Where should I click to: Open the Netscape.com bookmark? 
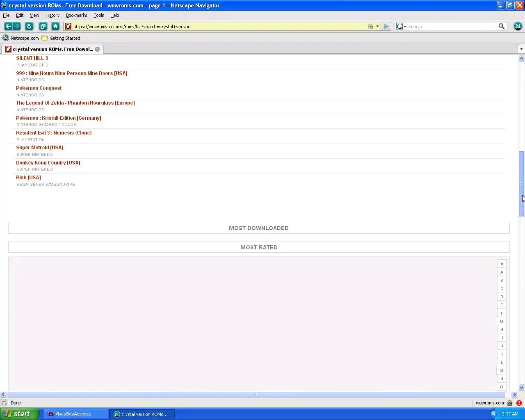(x=21, y=38)
